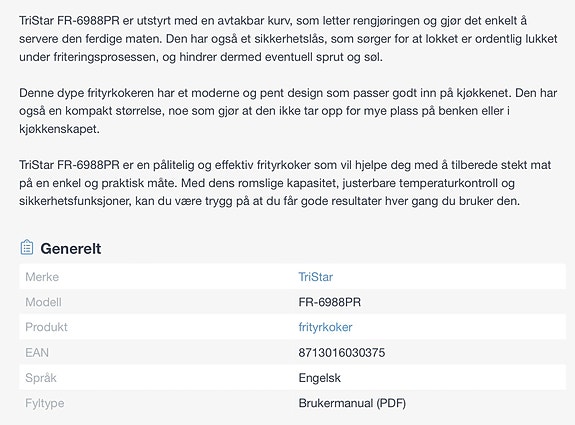This screenshot has height=425, width=575.
Task: Click the EAN row label
Action: tap(37, 353)
